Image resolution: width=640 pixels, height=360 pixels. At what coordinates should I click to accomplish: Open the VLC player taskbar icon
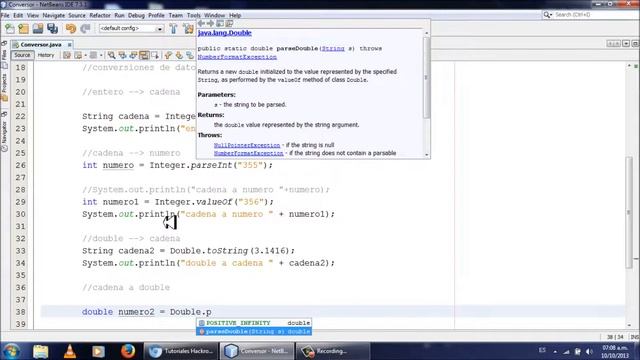70,351
